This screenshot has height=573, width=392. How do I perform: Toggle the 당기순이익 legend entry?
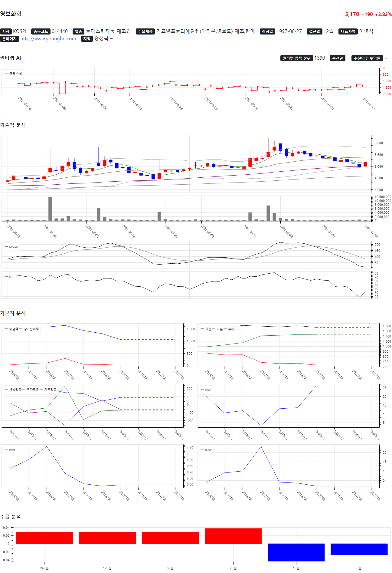pos(29,329)
